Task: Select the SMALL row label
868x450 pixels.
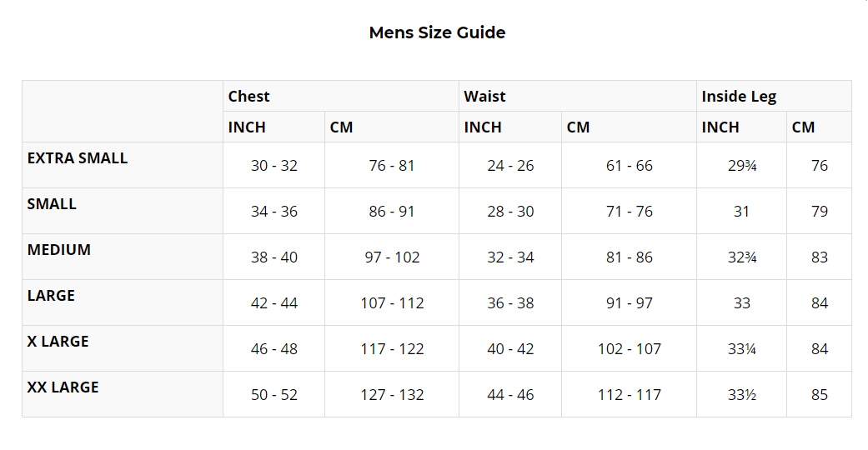Action: pos(52,204)
